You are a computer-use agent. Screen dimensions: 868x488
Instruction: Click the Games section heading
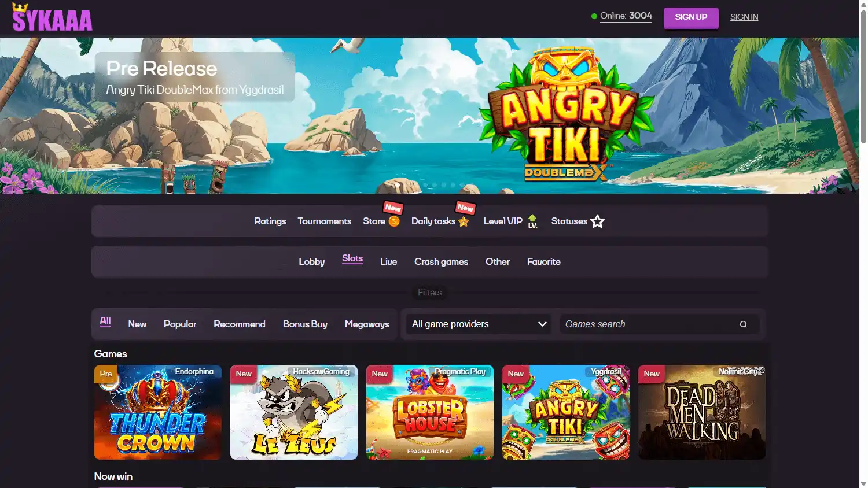pyautogui.click(x=111, y=354)
